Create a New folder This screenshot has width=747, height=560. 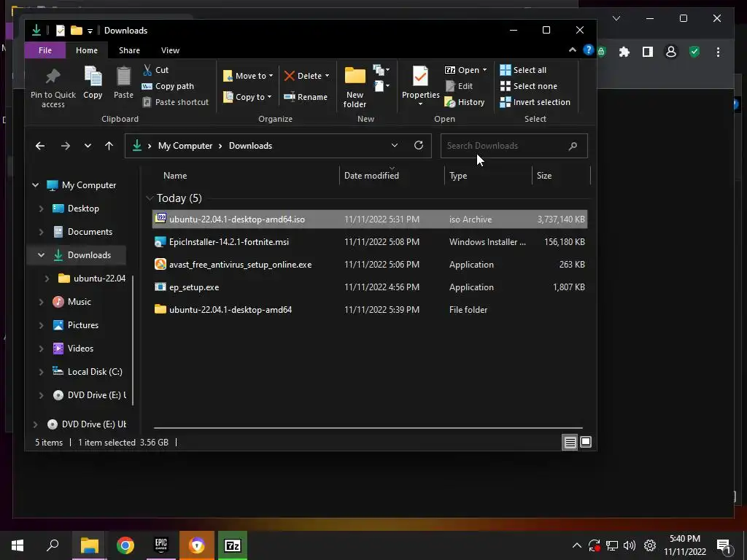point(355,87)
